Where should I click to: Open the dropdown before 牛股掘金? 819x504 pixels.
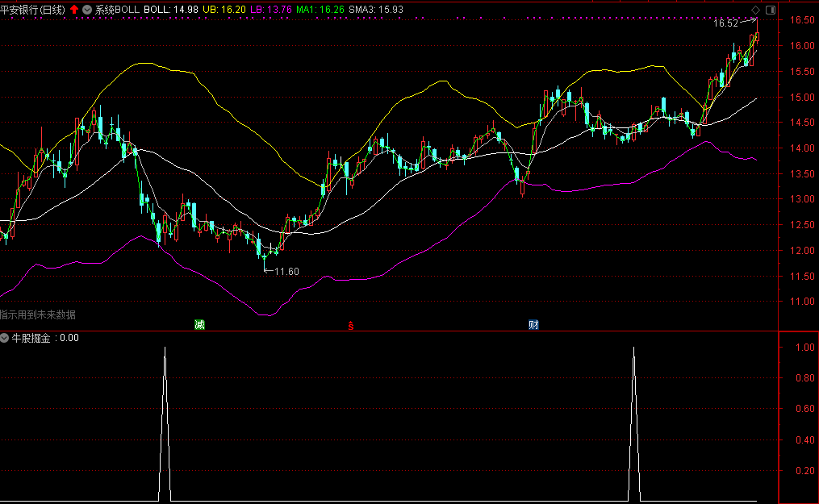(x=4, y=338)
